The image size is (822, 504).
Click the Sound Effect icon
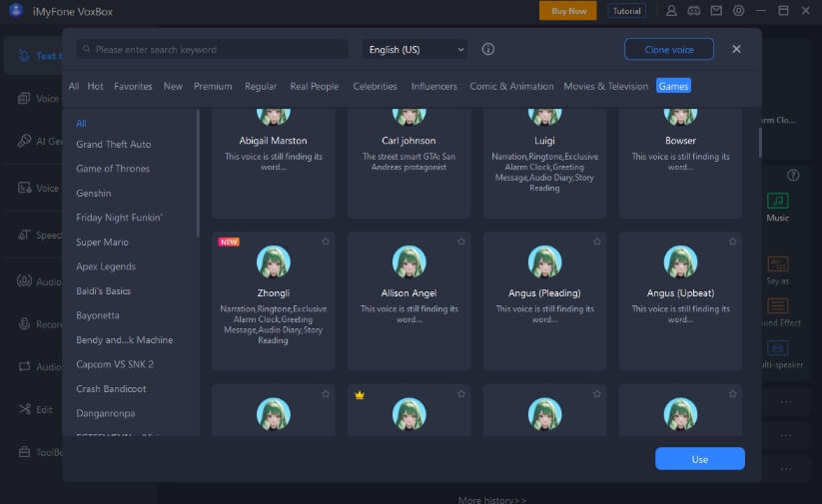pos(777,305)
